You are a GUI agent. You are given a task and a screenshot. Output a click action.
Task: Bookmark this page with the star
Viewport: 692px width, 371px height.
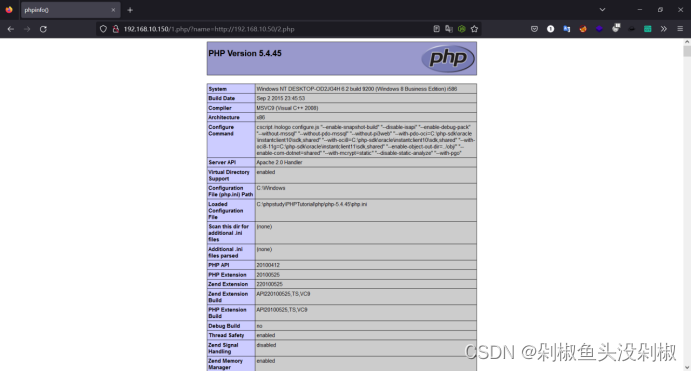tap(474, 29)
